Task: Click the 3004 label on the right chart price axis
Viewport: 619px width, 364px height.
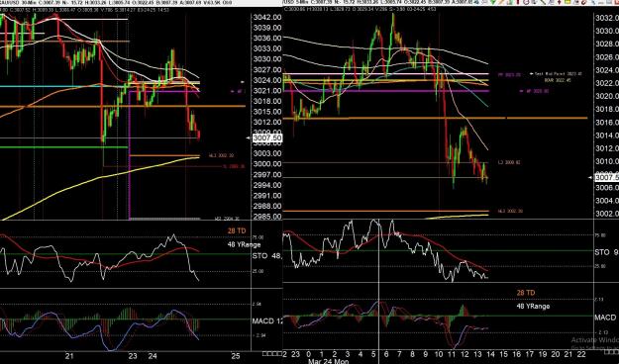Action: click(607, 201)
